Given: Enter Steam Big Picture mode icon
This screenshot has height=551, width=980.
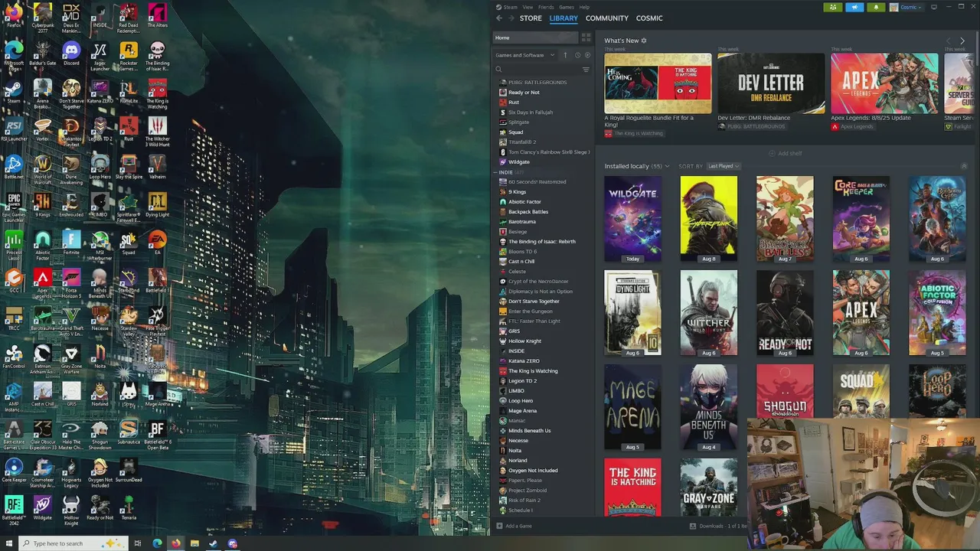Looking at the screenshot, I should pos(934,7).
